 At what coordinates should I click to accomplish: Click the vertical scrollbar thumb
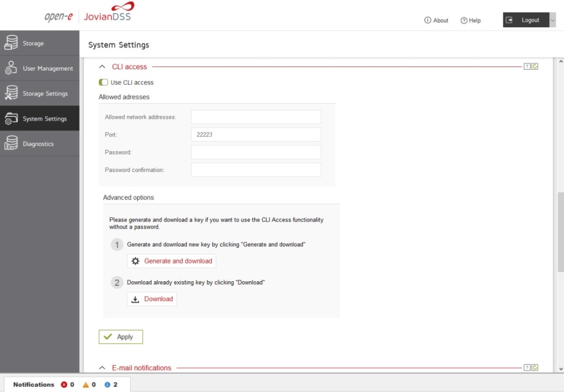pyautogui.click(x=560, y=232)
